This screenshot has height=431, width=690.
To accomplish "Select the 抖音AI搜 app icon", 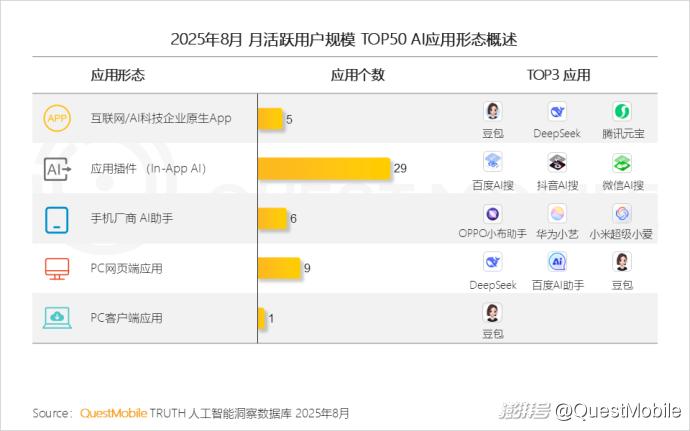I will tap(557, 162).
